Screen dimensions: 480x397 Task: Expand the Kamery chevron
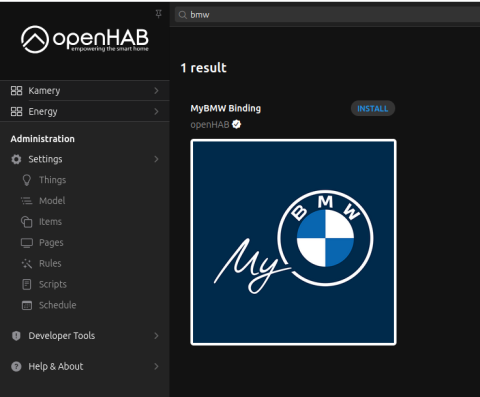click(156, 91)
